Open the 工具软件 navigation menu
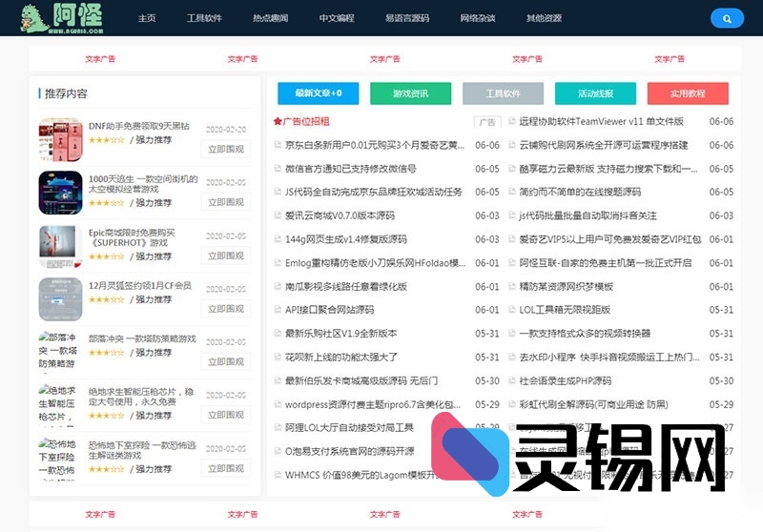This screenshot has width=763, height=532. coord(204,18)
